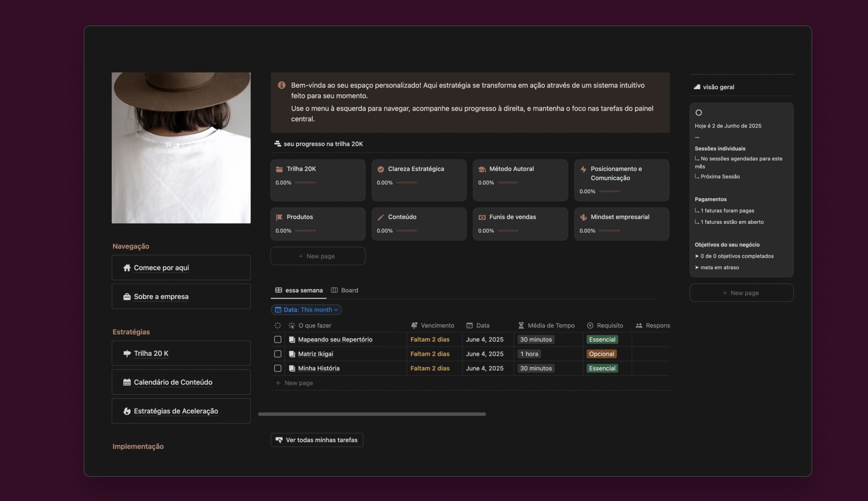The height and width of the screenshot is (501, 868).
Task: Click the horizontal scrollbar below the task table
Action: pyautogui.click(x=372, y=414)
